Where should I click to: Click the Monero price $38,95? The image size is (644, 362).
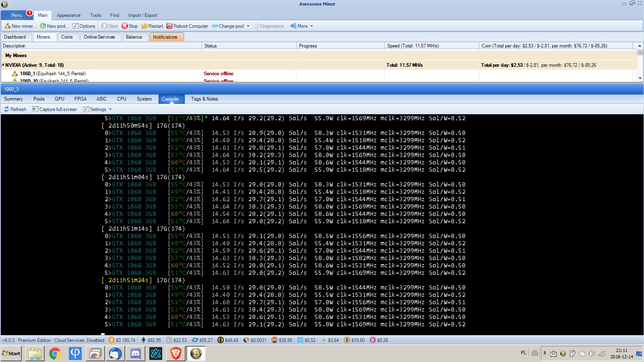[282, 340]
